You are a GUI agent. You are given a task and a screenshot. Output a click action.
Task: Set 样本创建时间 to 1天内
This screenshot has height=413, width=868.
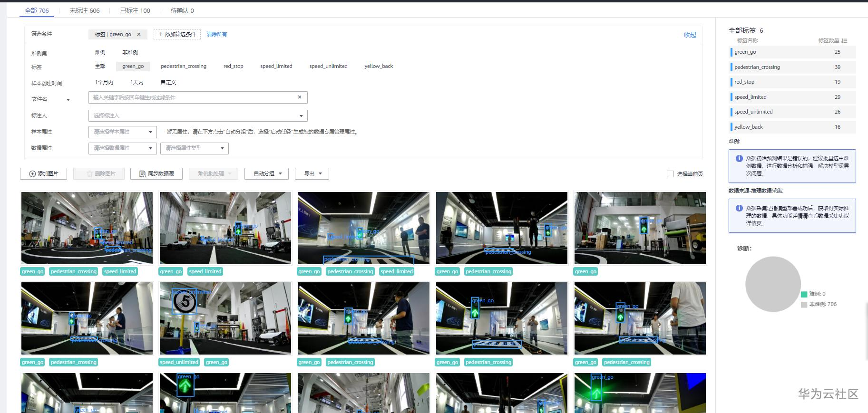pos(137,82)
